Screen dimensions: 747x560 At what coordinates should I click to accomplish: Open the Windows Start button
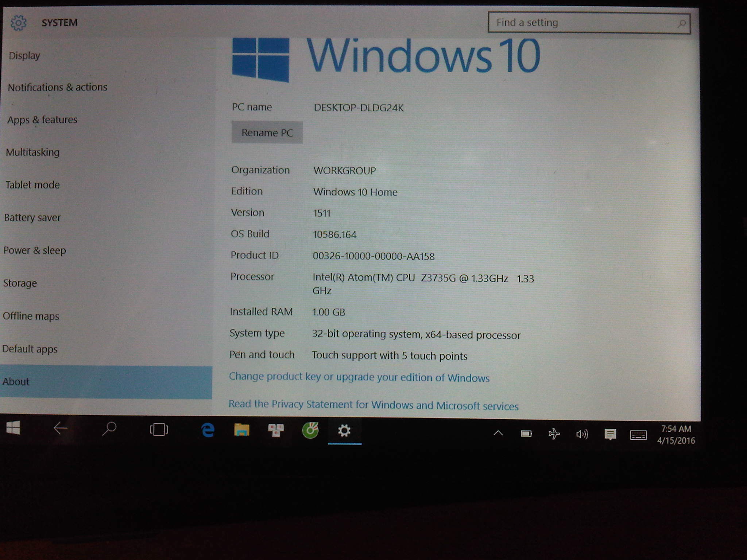tap(13, 428)
